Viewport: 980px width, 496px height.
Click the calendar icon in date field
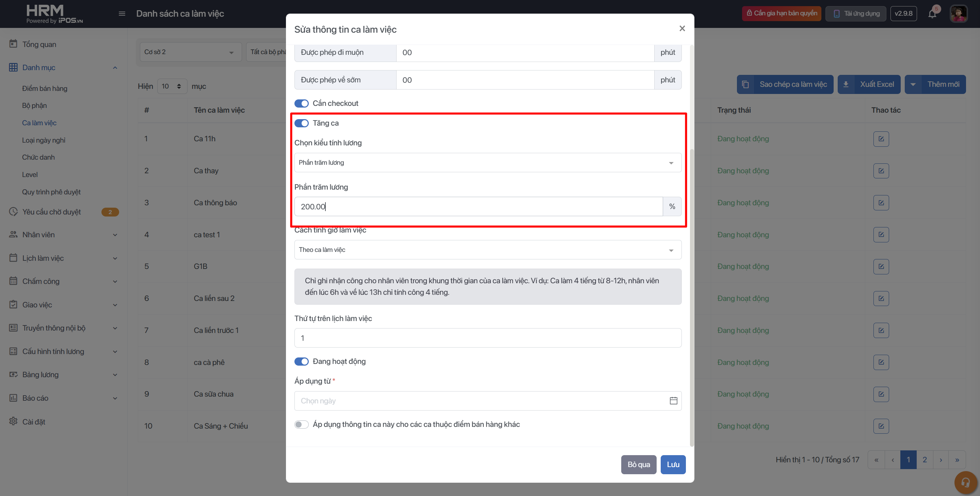673,401
